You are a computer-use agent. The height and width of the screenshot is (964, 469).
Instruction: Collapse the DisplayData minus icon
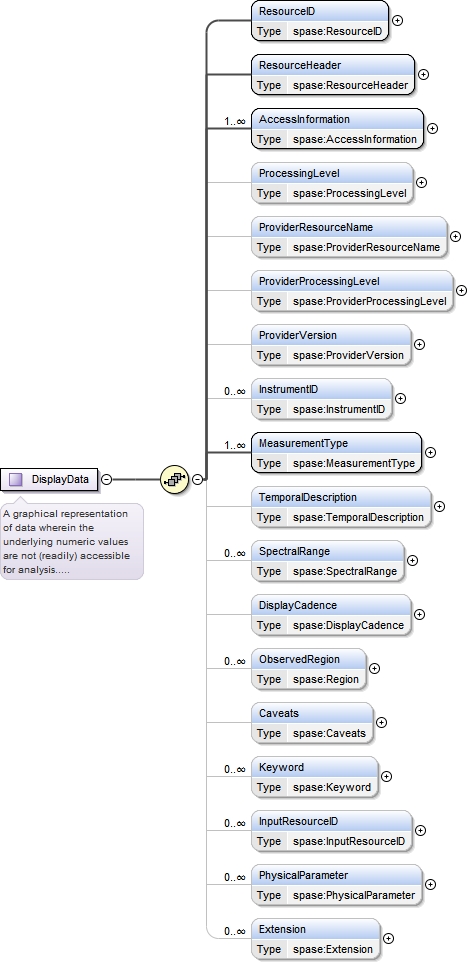point(106,479)
